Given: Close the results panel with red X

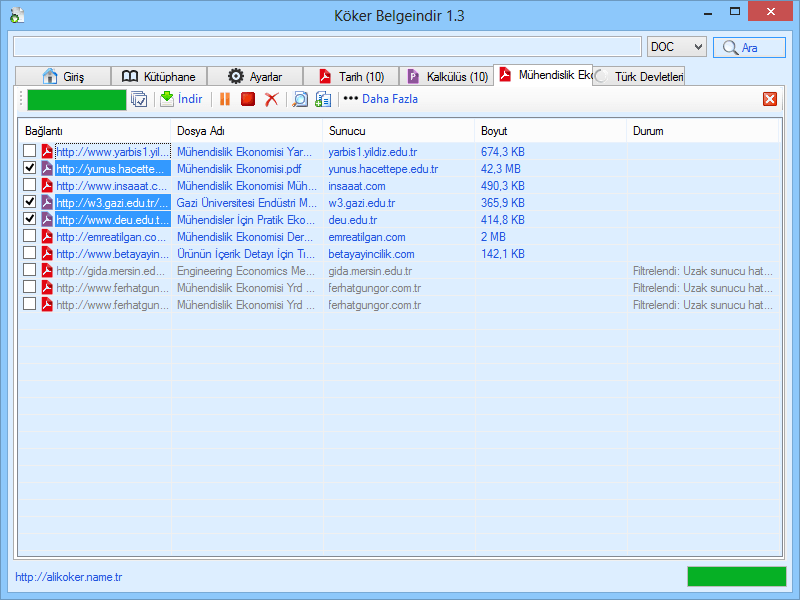Looking at the screenshot, I should click(769, 99).
